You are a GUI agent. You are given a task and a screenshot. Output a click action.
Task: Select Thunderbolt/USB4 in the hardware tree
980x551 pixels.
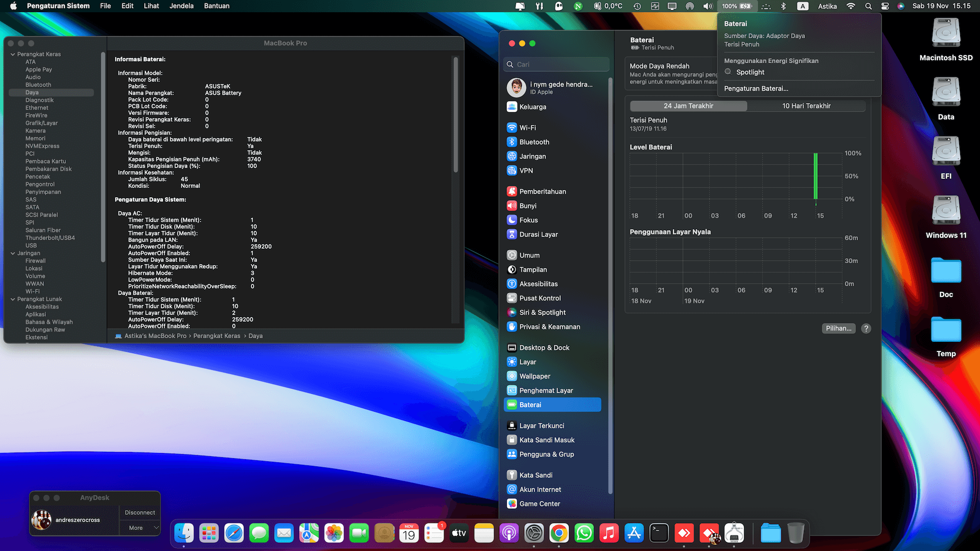pyautogui.click(x=50, y=238)
